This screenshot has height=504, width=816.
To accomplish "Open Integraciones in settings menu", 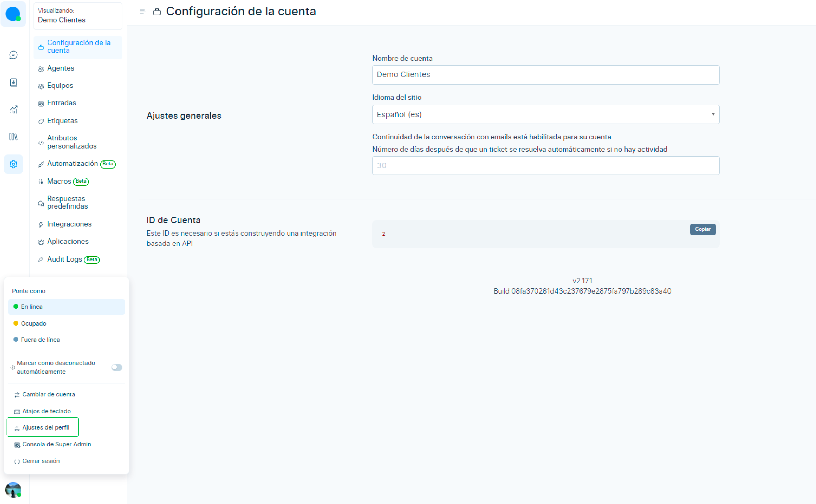I will (69, 224).
